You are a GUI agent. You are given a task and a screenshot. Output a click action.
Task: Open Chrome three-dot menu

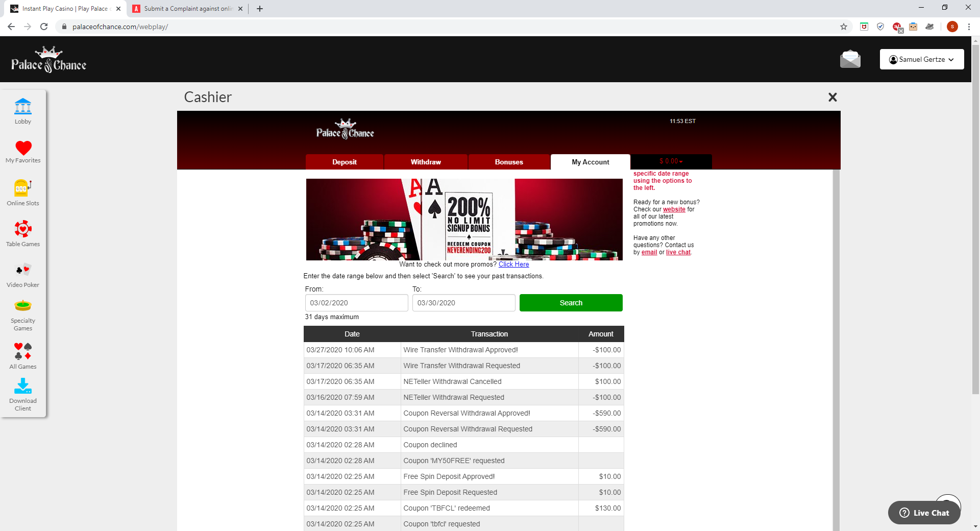click(x=969, y=27)
